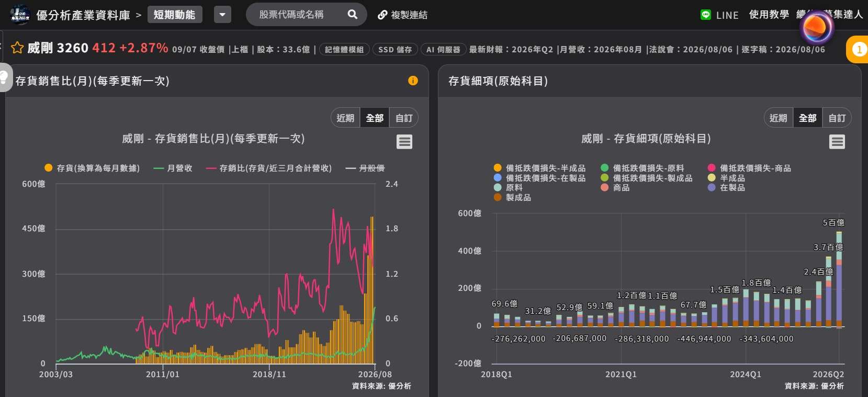Toggle 備抵跌價損失-原料 legend series
The image size is (868, 397).
(642, 168)
